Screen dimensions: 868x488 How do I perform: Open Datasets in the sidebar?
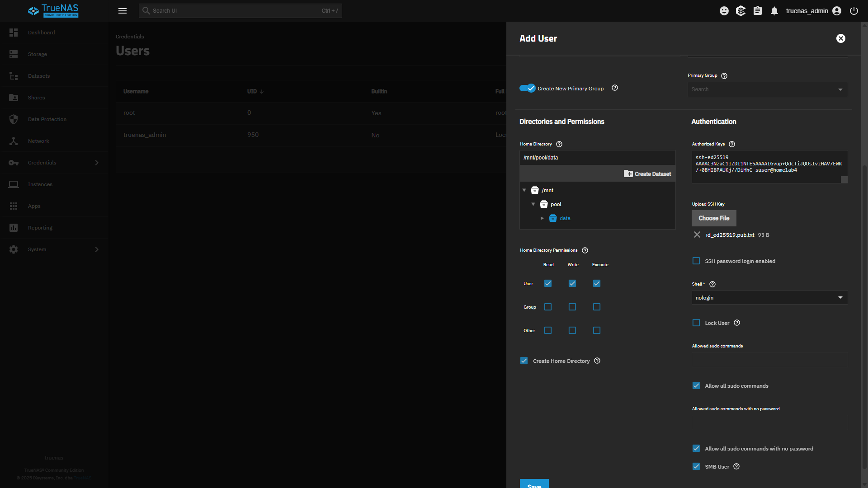39,76
